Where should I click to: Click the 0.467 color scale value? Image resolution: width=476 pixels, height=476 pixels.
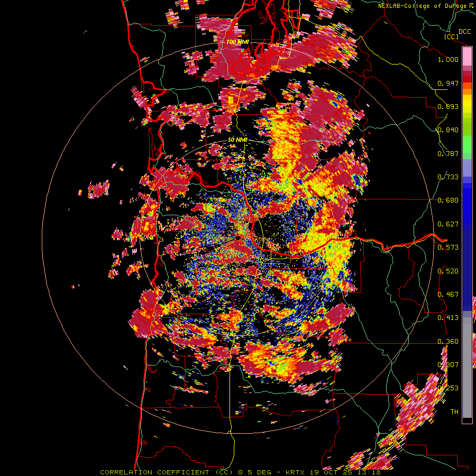tap(448, 295)
